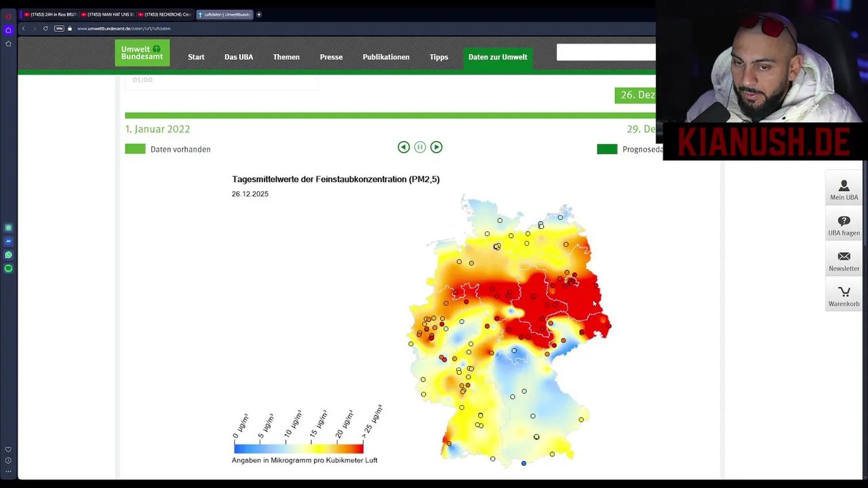Viewport: 868px width, 488px height.
Task: Click 'Angaben in Mikrogramm pro Kubikmeter Luft'
Action: click(x=304, y=460)
